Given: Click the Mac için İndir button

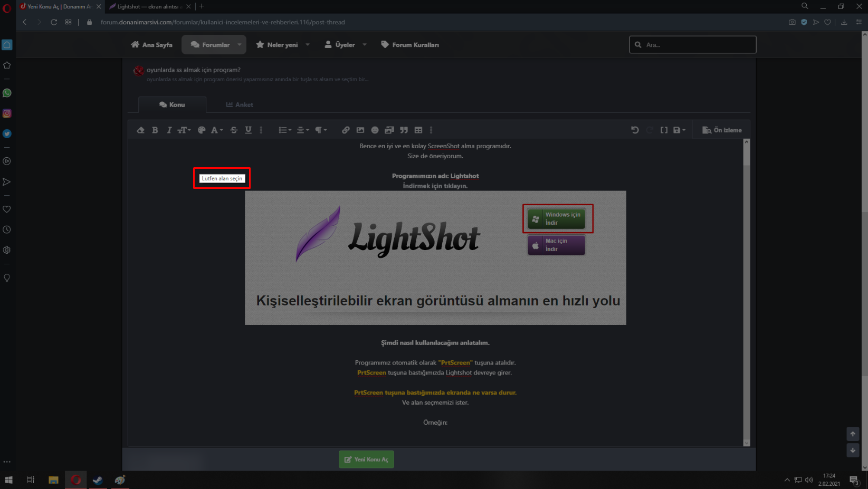Looking at the screenshot, I should tap(556, 245).
